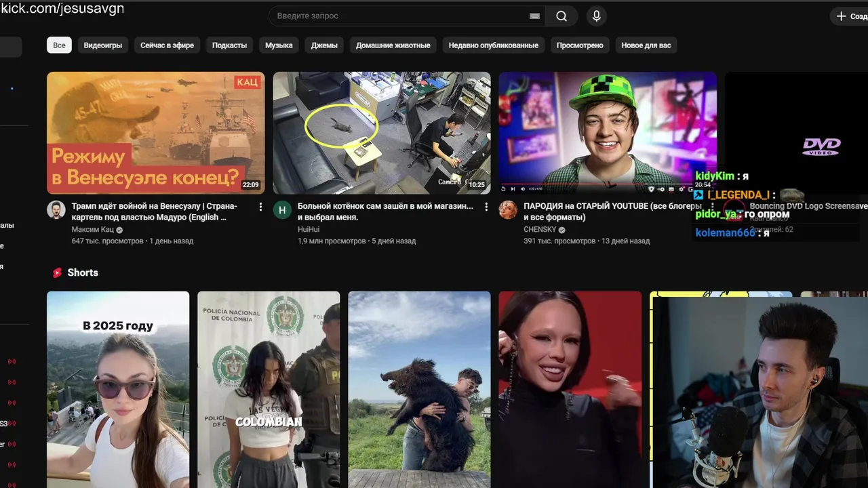Open preview player settings gear
868x488 pixels.
click(x=681, y=189)
